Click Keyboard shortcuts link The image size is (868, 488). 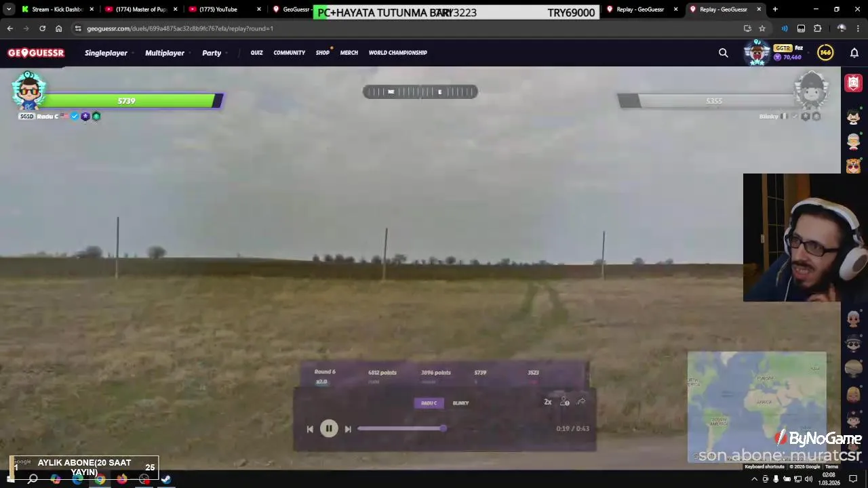[764, 466]
